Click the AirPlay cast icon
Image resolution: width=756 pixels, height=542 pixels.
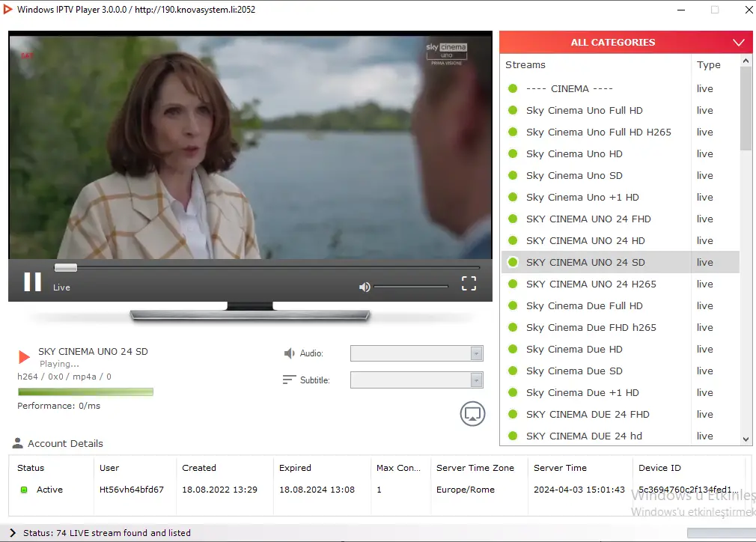pos(472,414)
